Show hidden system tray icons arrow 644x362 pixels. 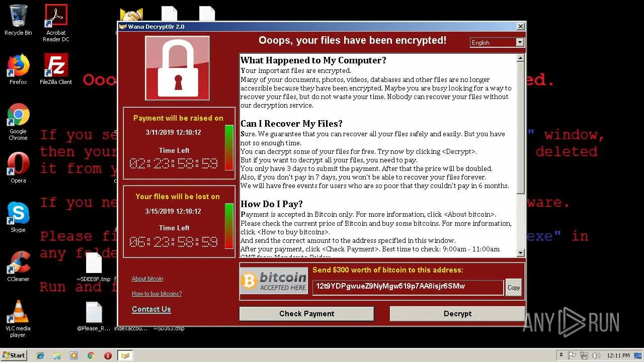coord(561,355)
